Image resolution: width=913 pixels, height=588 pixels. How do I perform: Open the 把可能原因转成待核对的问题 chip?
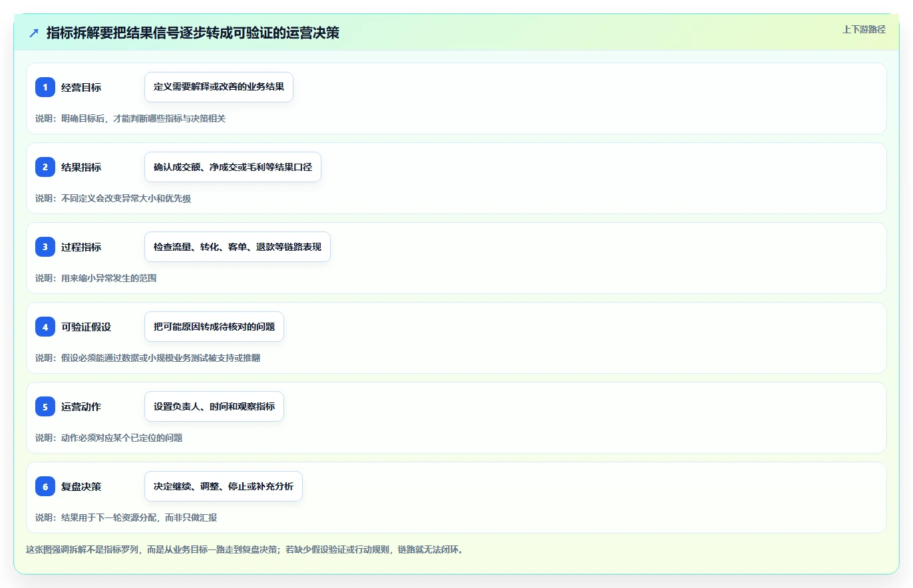(x=214, y=327)
